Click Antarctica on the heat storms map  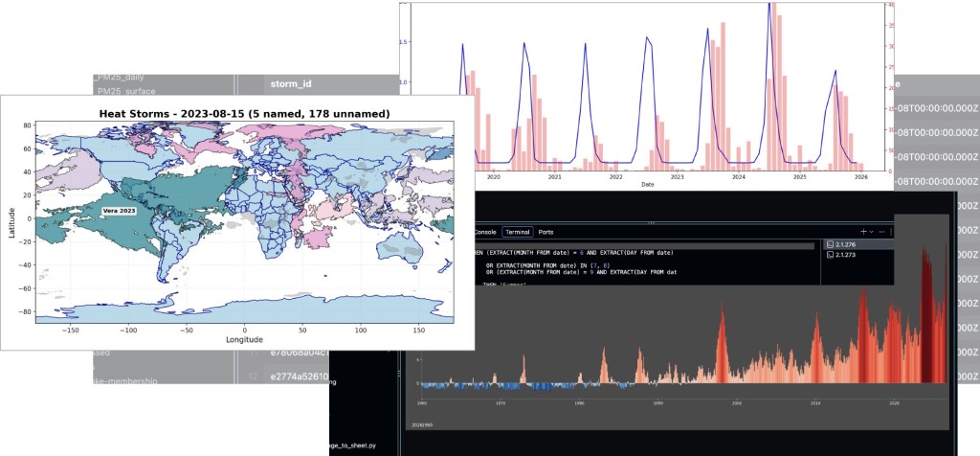244,309
